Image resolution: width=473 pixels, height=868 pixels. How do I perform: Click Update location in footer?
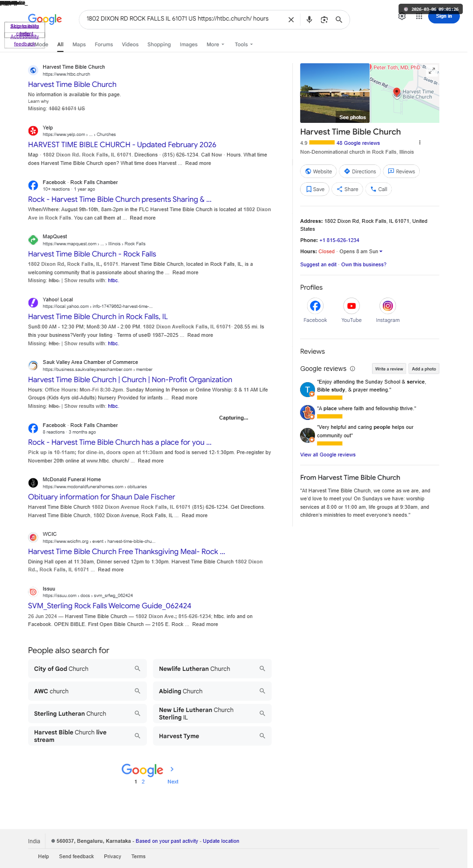click(221, 841)
